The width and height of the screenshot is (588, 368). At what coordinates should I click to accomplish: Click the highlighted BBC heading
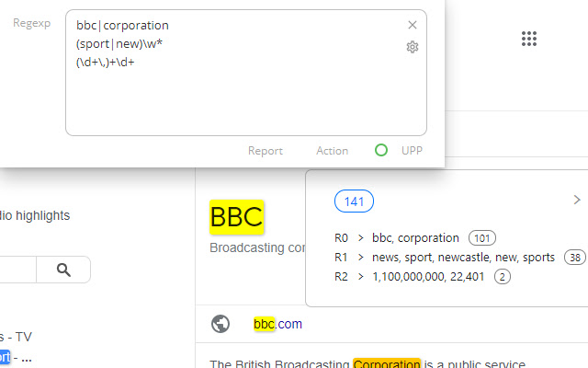coord(237,217)
